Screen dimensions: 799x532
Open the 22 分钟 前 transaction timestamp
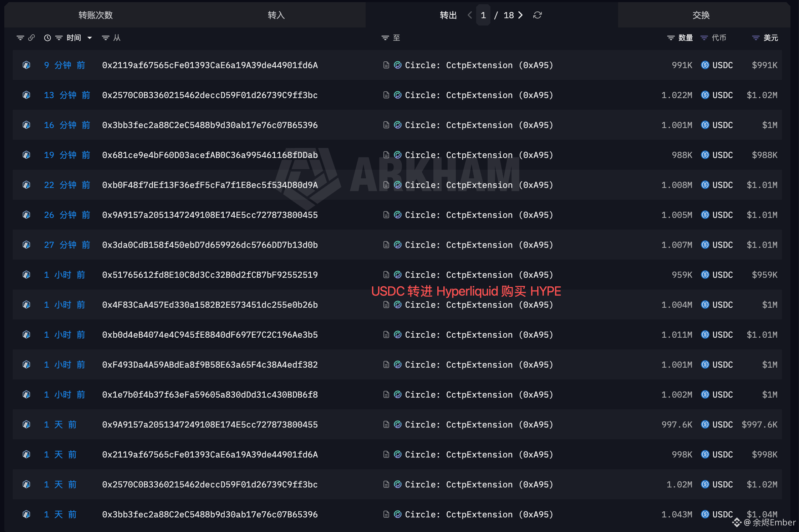(x=67, y=185)
